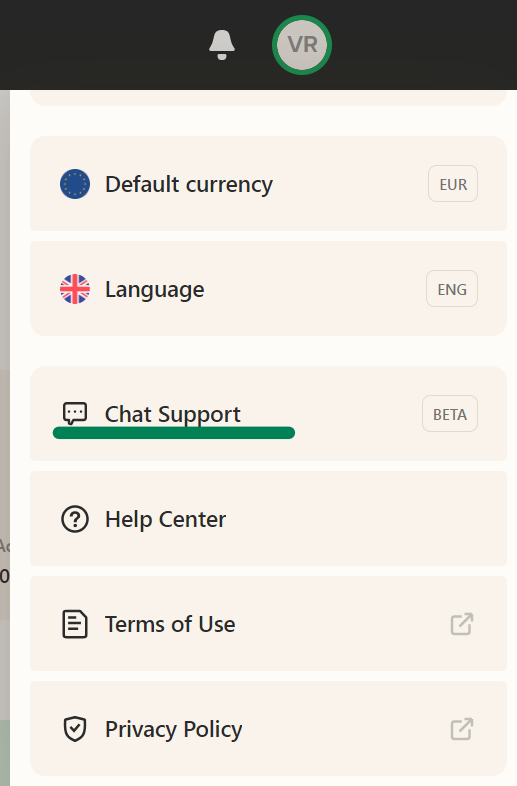Select the Language menu row
The height and width of the screenshot is (786, 517).
pyautogui.click(x=268, y=288)
